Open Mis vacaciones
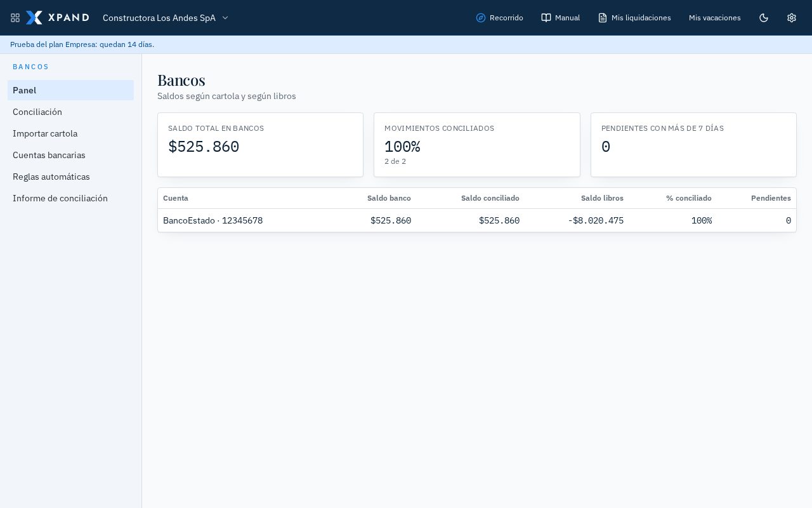812x508 pixels. 715,18
